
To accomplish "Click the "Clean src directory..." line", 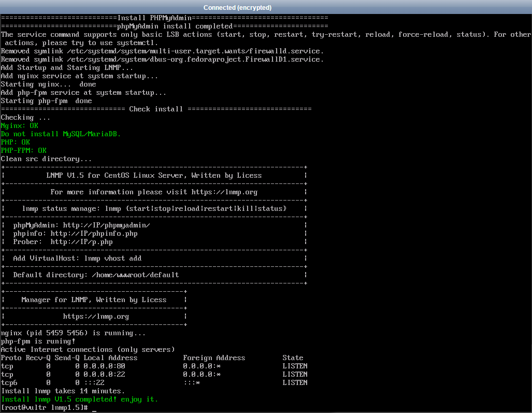I will 46,159.
